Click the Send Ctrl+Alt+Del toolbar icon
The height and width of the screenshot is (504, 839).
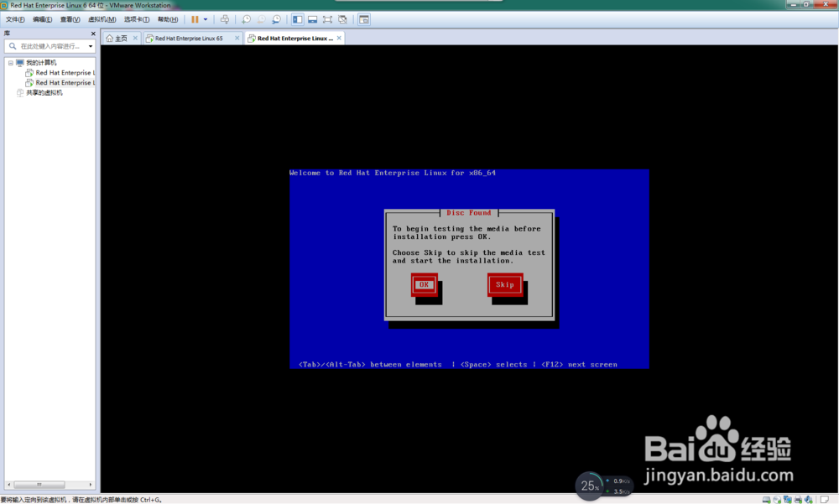tap(225, 19)
